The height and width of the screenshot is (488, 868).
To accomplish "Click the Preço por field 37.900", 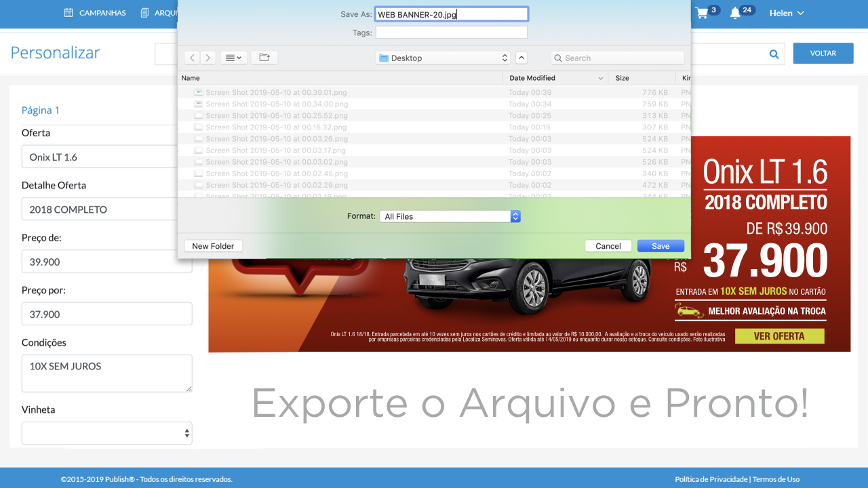I will pyautogui.click(x=106, y=314).
